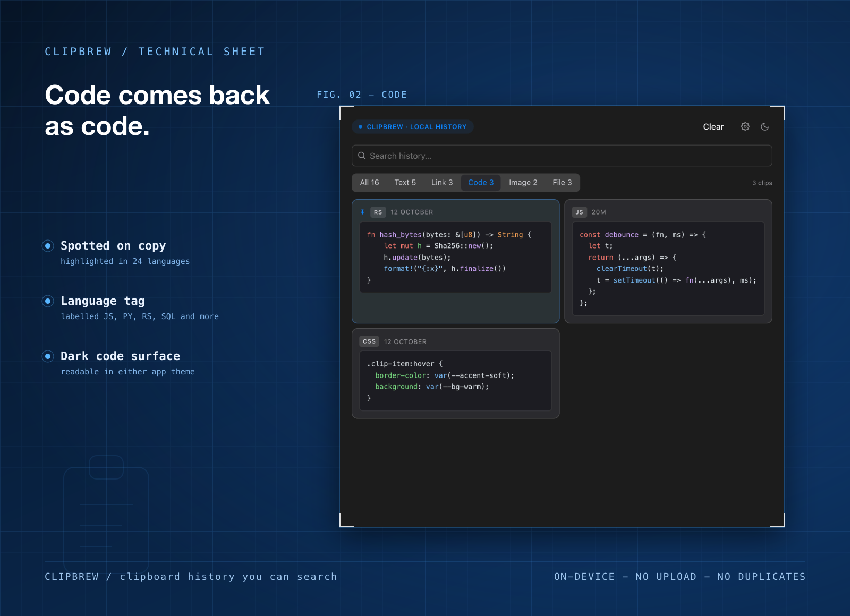This screenshot has width=850, height=616.
Task: Click the Clipbrew / Technical Sheet header
Action: pyautogui.click(x=155, y=52)
